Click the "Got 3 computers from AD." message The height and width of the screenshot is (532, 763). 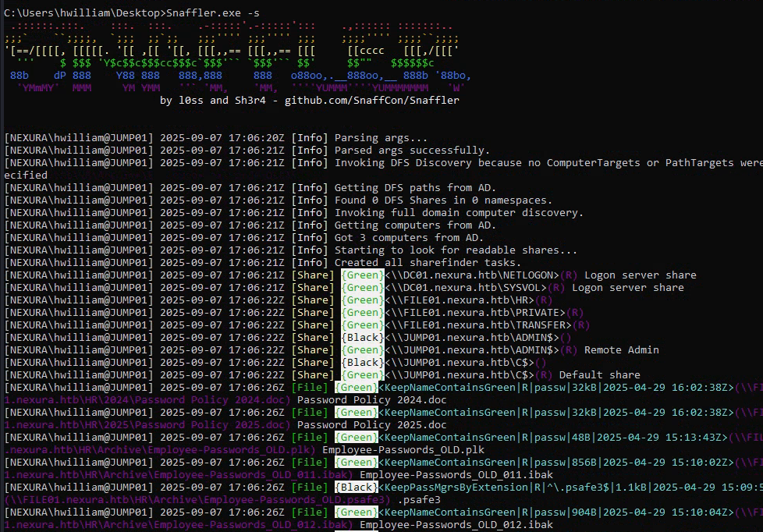tap(409, 238)
